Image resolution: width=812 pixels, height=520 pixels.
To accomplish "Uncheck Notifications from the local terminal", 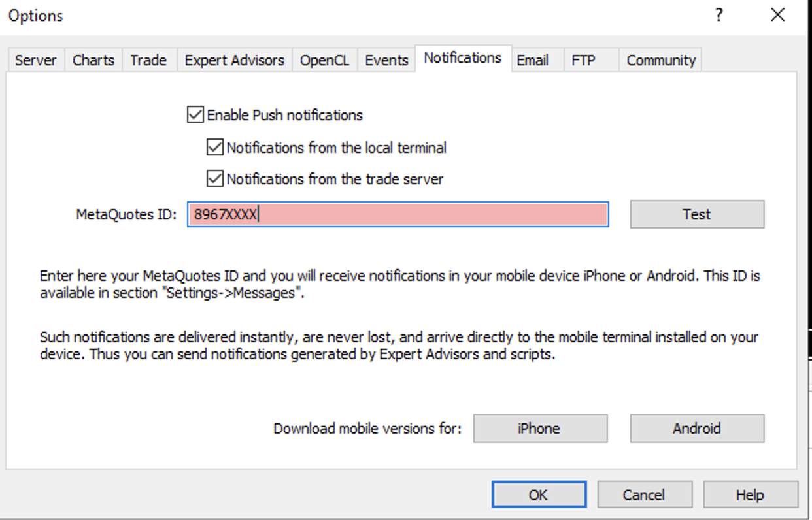I will tap(214, 148).
